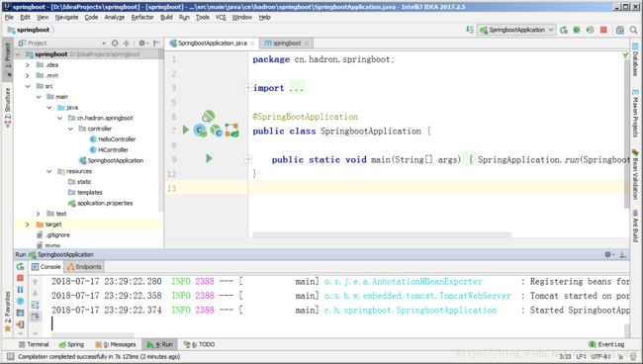643x364 pixels.
Task: Close the SpringbootApplication.java editor tab
Action: pos(253,44)
